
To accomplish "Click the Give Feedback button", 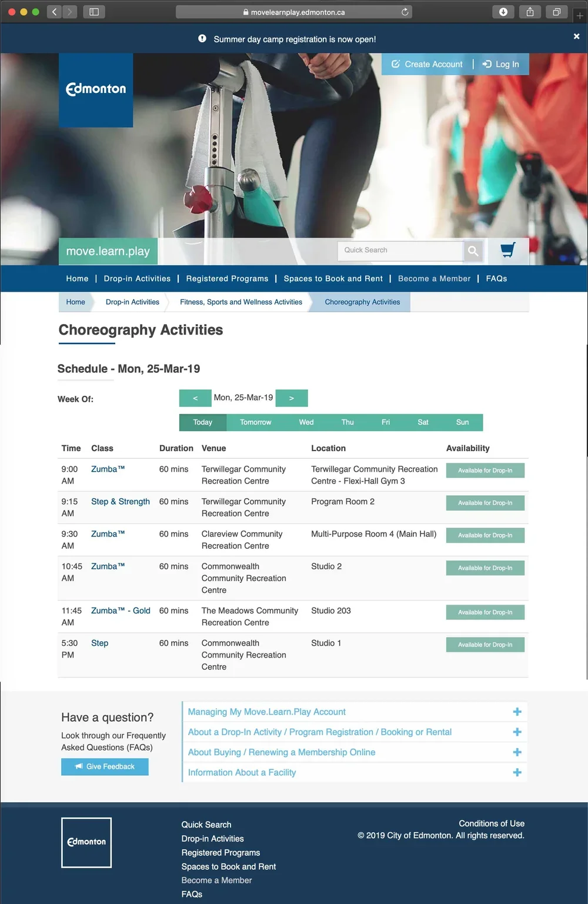I will [105, 767].
